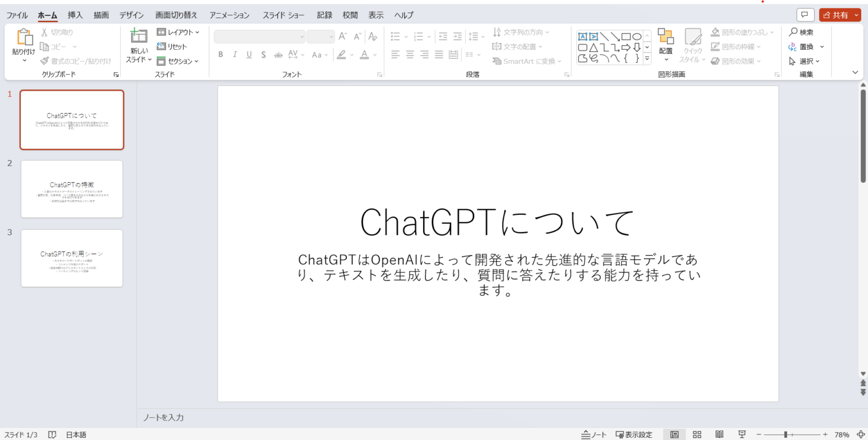Viewport: 868px width, 440px height.
Task: Select the Rectangle shape tool
Action: [626, 36]
